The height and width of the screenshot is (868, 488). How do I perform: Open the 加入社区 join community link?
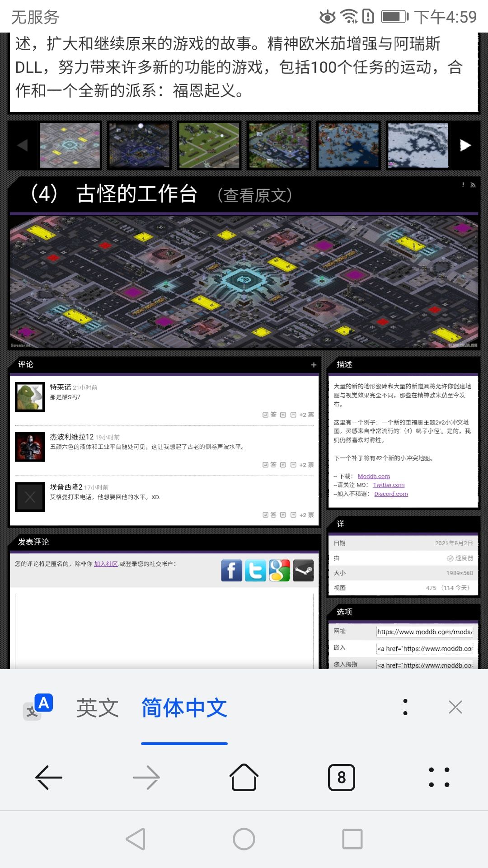tap(106, 564)
